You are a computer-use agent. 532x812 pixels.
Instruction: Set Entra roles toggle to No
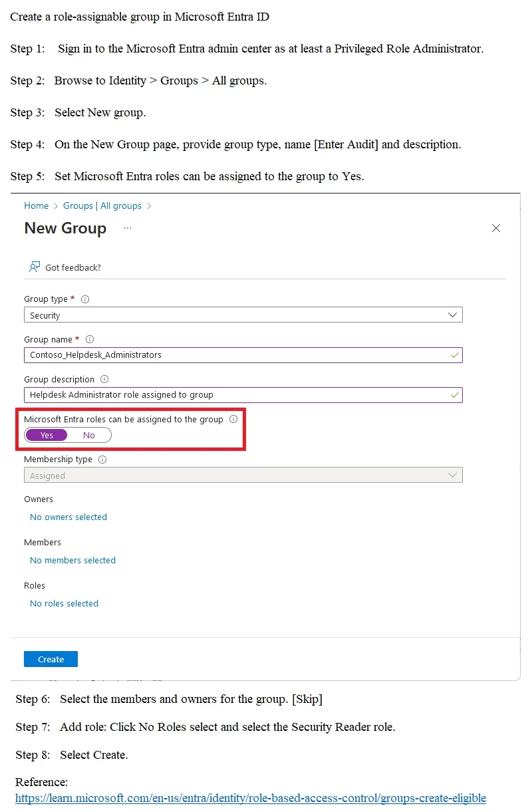(89, 435)
